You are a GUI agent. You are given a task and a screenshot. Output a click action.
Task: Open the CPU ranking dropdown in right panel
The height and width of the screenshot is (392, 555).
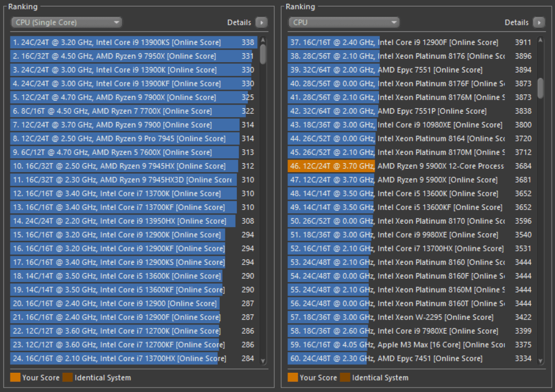[x=344, y=23]
